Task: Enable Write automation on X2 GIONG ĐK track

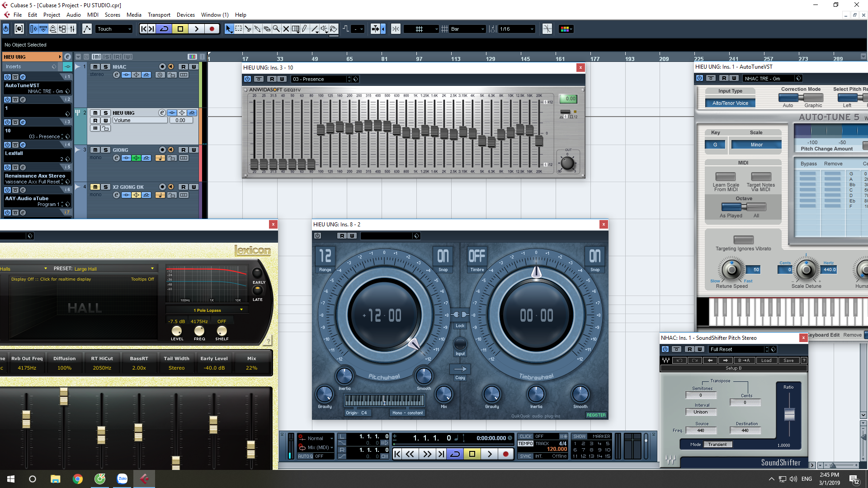Action: pos(194,187)
